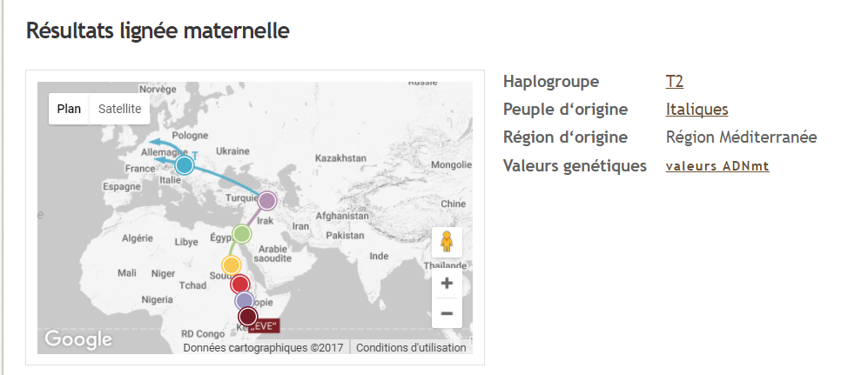Click the Google logo on the map
Image resolution: width=868 pixels, height=375 pixels.
pyautogui.click(x=77, y=339)
